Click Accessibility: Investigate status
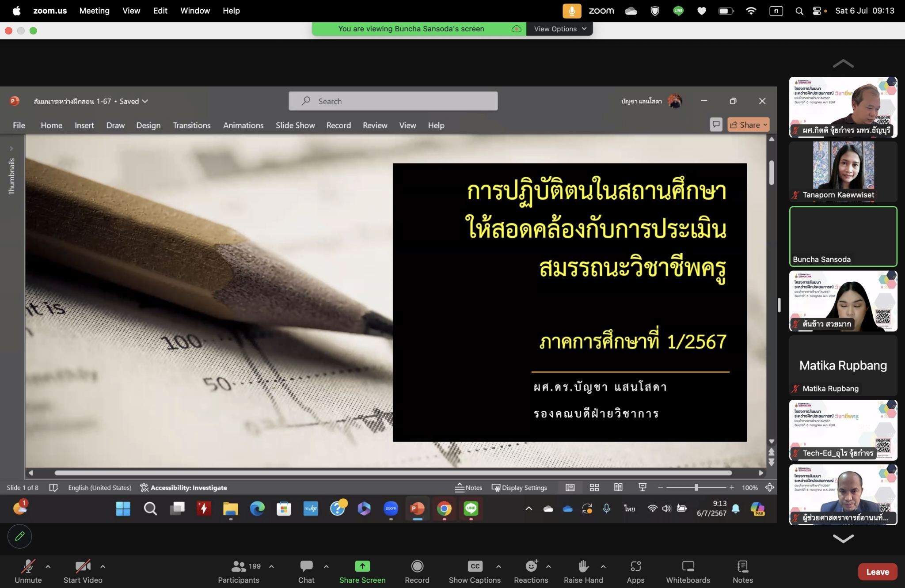This screenshot has height=588, width=905. (183, 487)
